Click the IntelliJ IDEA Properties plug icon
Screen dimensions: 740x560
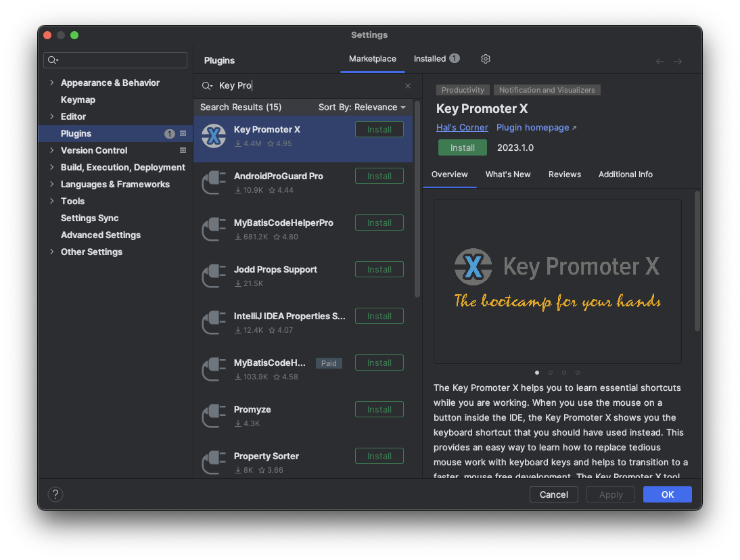[214, 323]
